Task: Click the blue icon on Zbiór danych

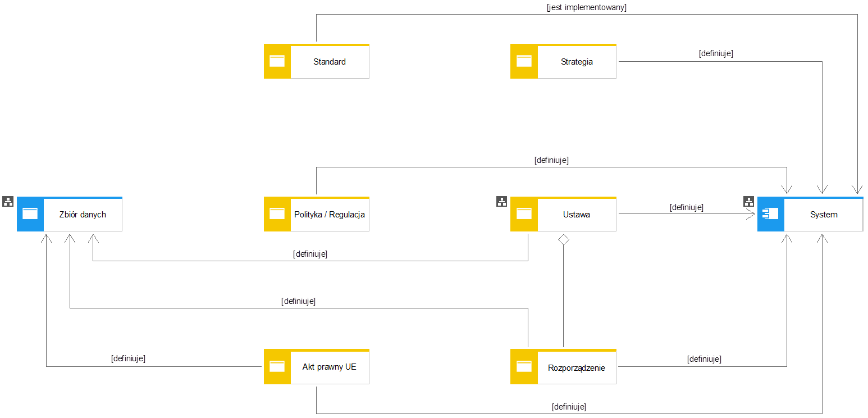Action: 30,214
